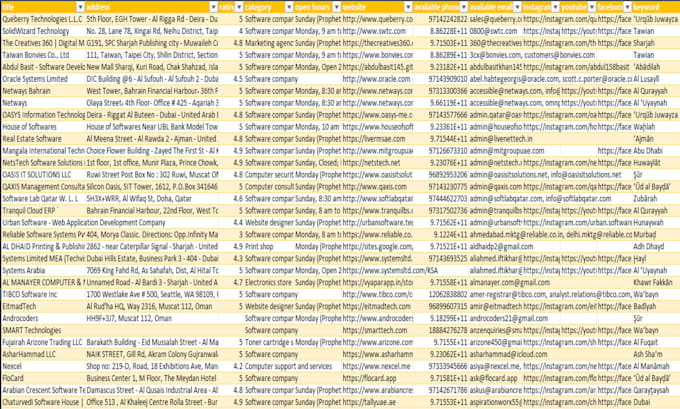Open the available phone filter dropdown

464,7
